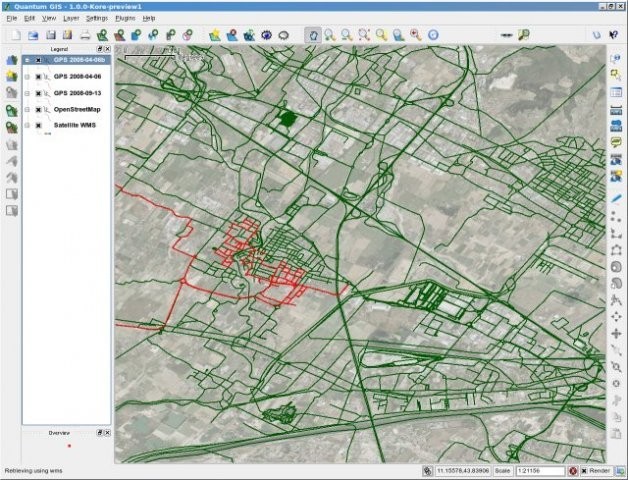Click the Add Vector Layer toolbar icon
The width and height of the screenshot is (628, 480).
(103, 35)
